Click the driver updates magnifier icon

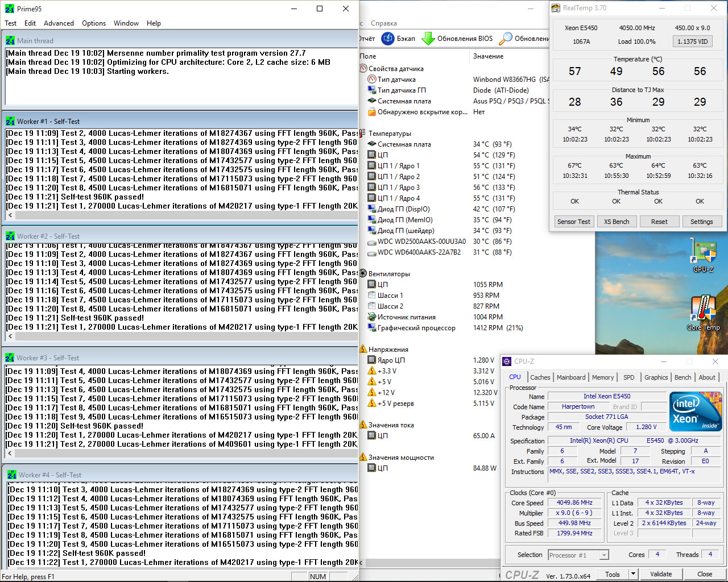pyautogui.click(x=505, y=39)
